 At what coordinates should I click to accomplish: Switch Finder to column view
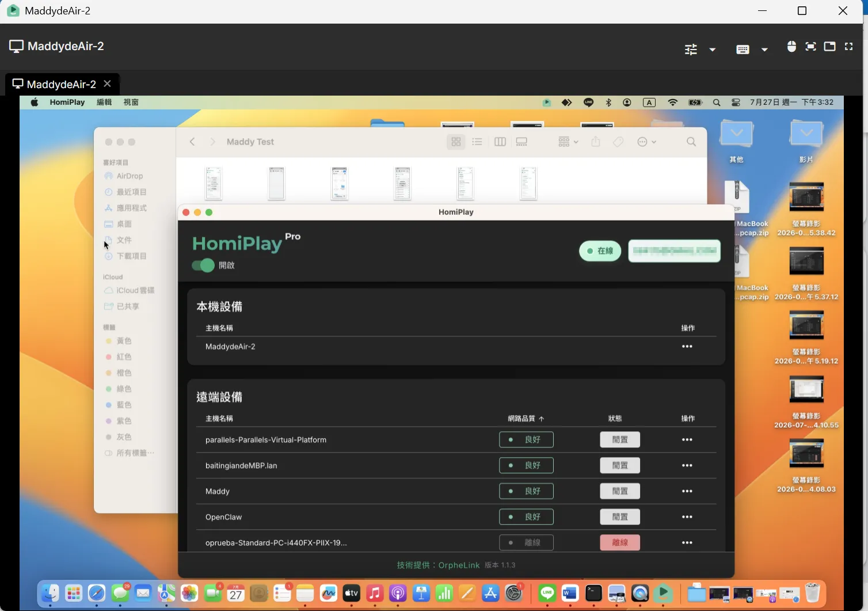pos(500,142)
